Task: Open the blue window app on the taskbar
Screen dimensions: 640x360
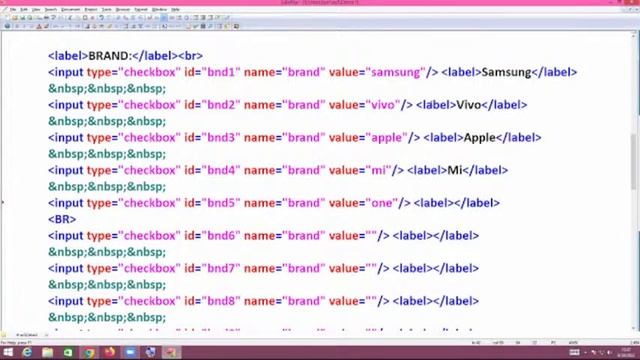Action: pos(130,352)
